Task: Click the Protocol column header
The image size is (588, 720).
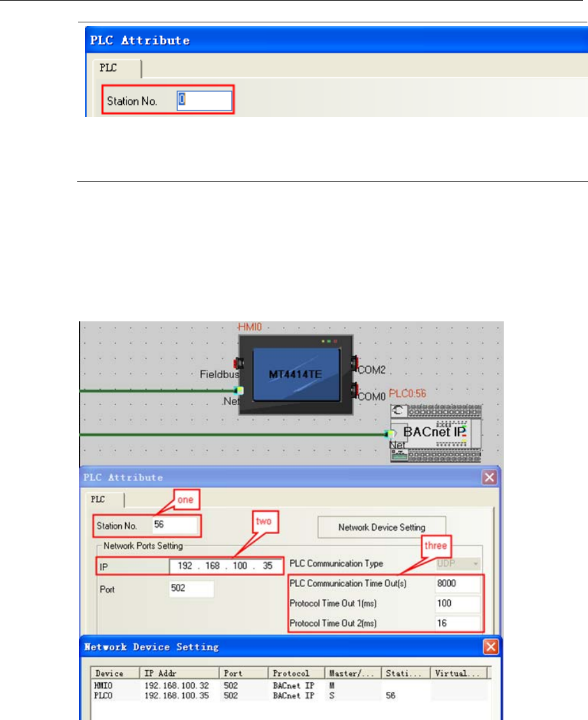Action: 296,673
